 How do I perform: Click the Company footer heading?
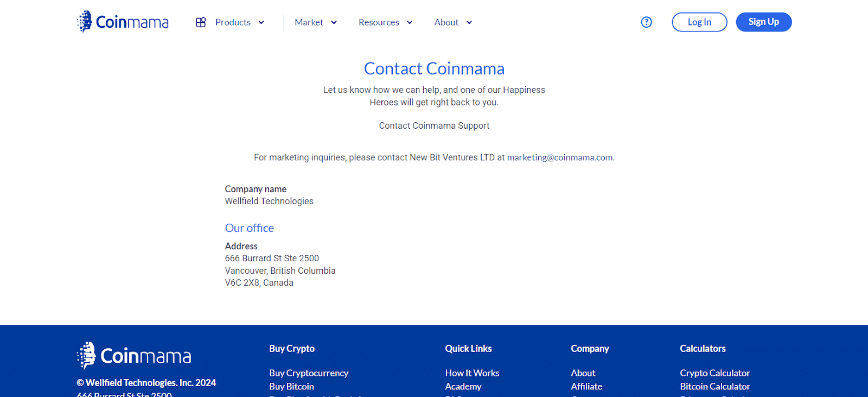(590, 349)
